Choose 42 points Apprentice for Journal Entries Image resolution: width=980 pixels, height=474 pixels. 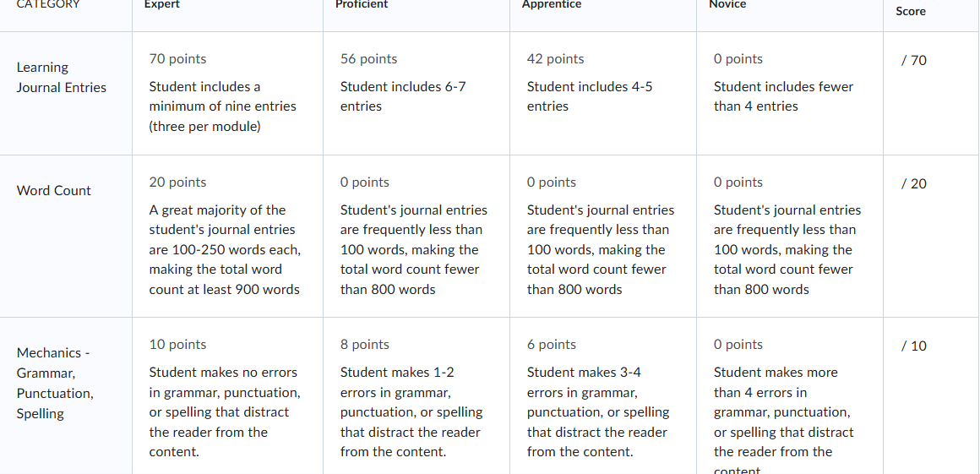[x=603, y=93]
